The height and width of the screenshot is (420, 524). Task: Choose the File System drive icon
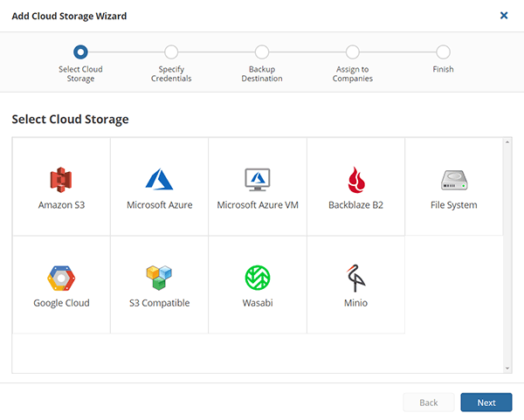(x=454, y=180)
